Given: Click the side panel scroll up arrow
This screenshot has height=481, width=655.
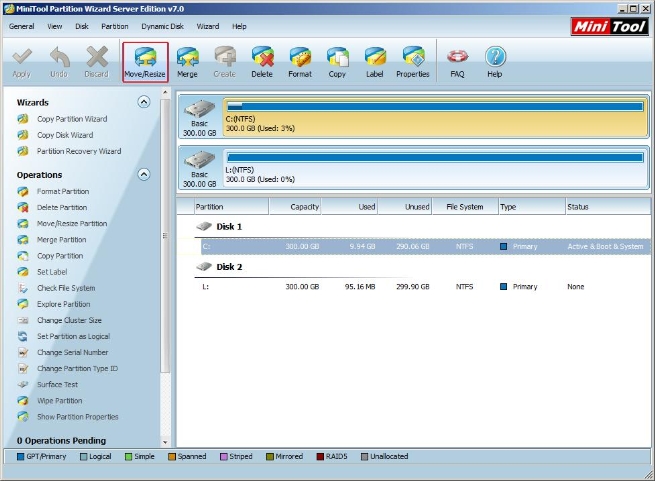Looking at the screenshot, I should (165, 92).
